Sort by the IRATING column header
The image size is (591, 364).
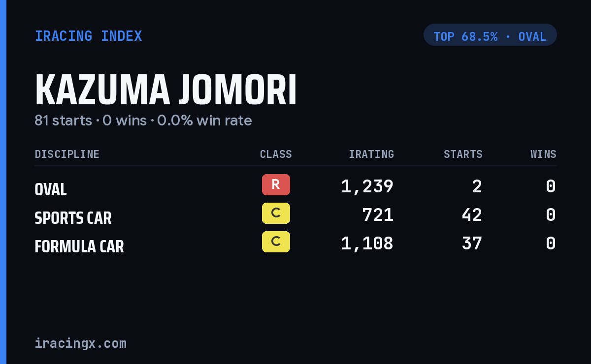371,154
